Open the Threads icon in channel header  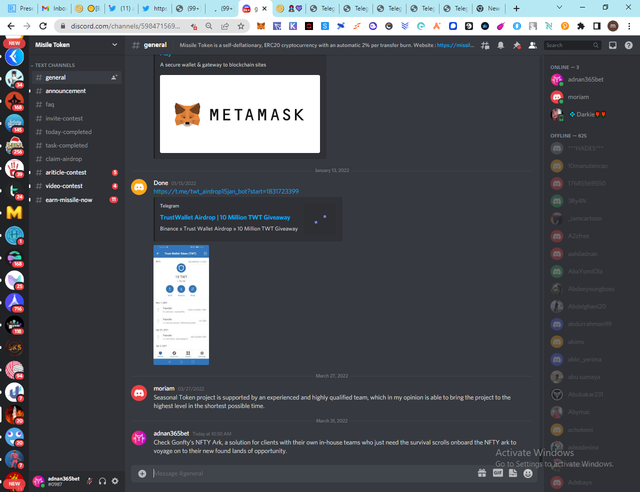point(485,45)
